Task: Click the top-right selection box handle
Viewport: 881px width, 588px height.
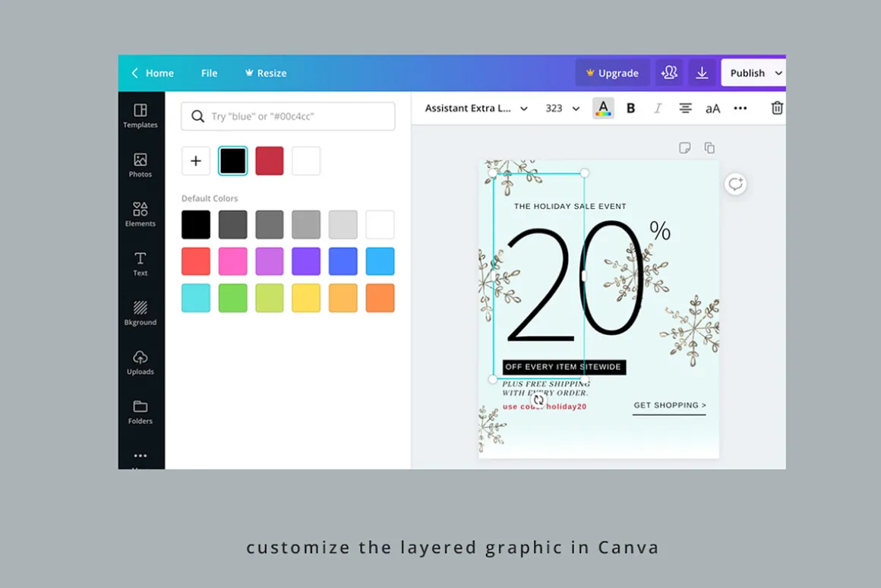Action: coord(584,173)
